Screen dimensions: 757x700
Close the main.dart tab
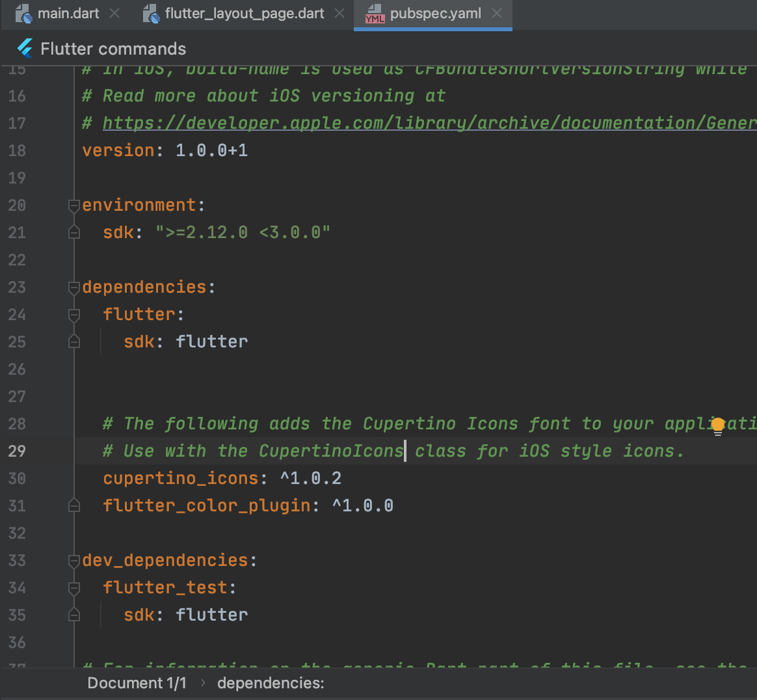114,14
